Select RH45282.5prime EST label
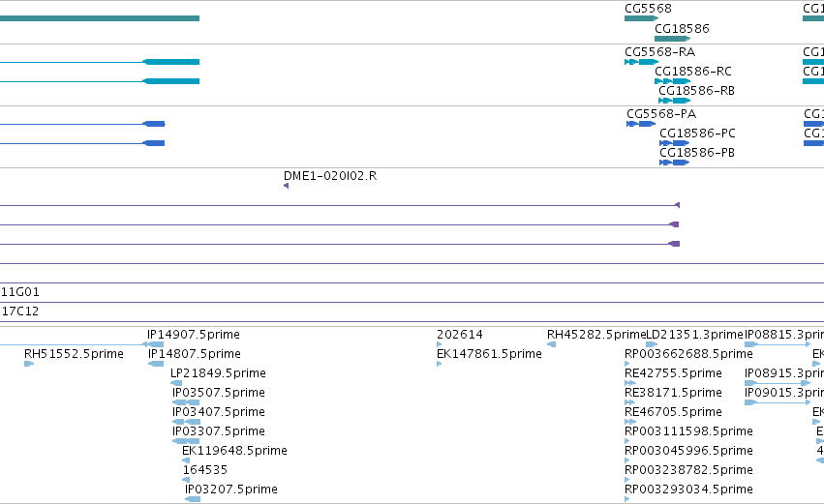The width and height of the screenshot is (824, 504). point(596,335)
